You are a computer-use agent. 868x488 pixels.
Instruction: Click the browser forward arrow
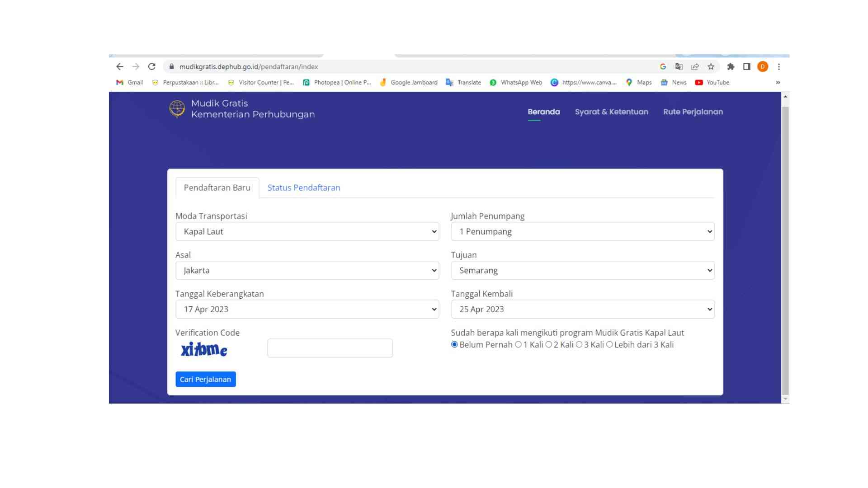[136, 66]
